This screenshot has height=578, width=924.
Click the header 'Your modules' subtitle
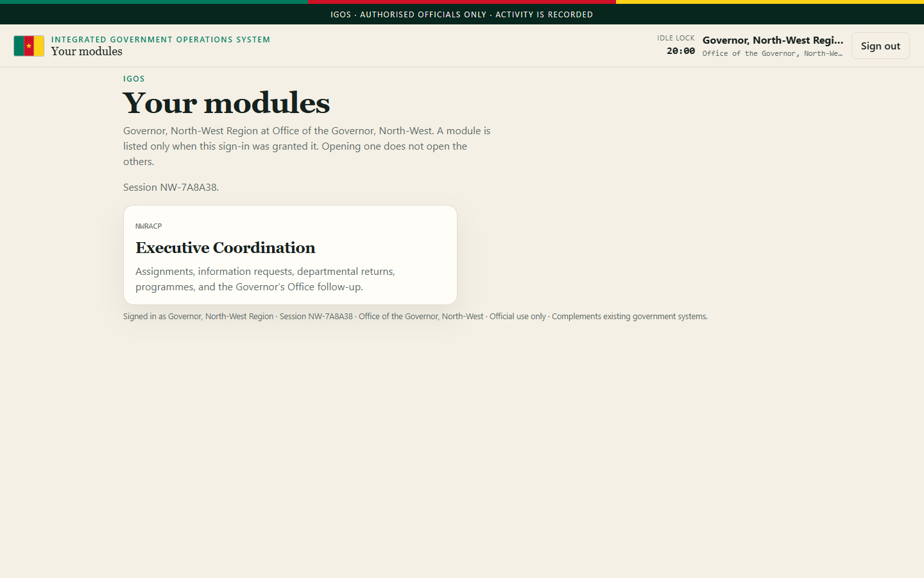tap(87, 51)
